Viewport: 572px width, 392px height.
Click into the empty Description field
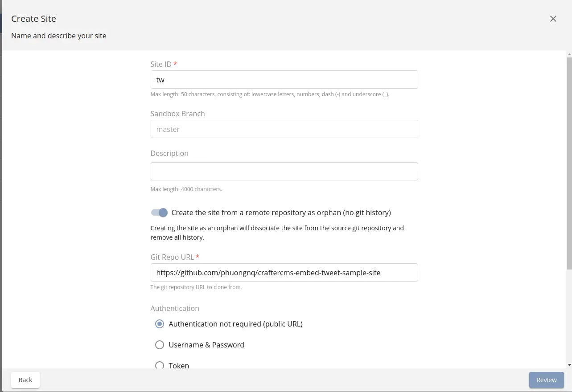[x=284, y=171]
